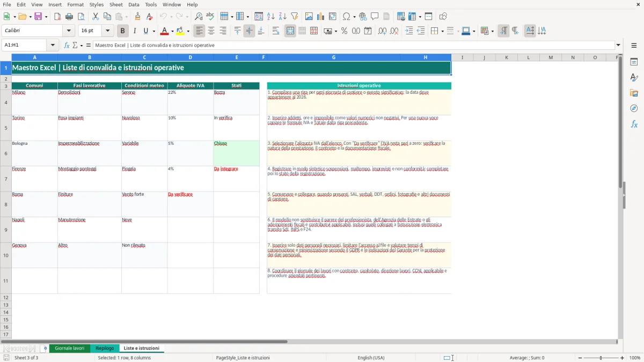Viewport: 644px width, 362px height.
Task: Toggle Bold formatting
Action: pos(123,31)
